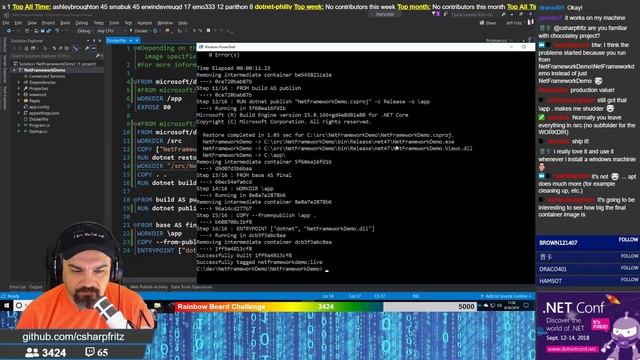Click the www.dotnetconf.net link

(571, 349)
